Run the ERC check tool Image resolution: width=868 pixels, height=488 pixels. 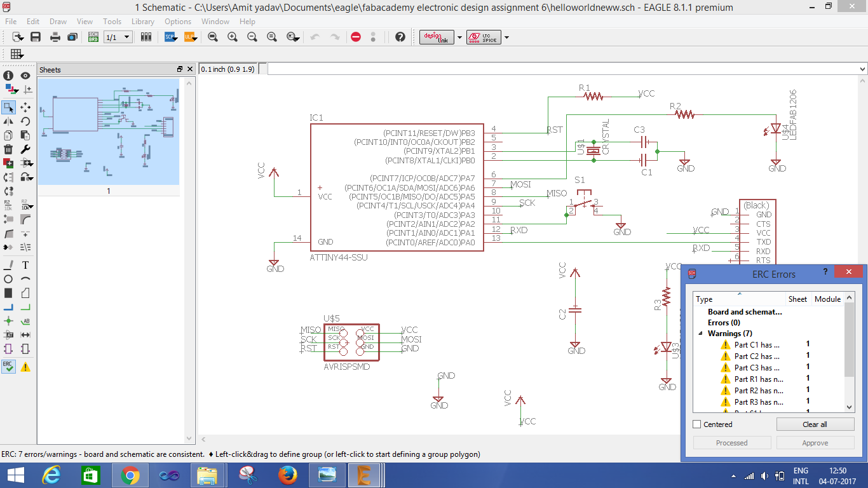click(x=8, y=367)
